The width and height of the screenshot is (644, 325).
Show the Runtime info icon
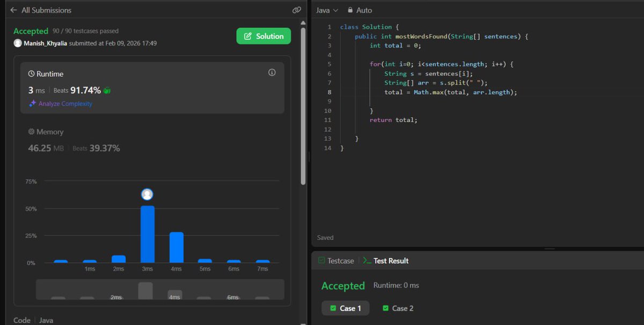[272, 73]
